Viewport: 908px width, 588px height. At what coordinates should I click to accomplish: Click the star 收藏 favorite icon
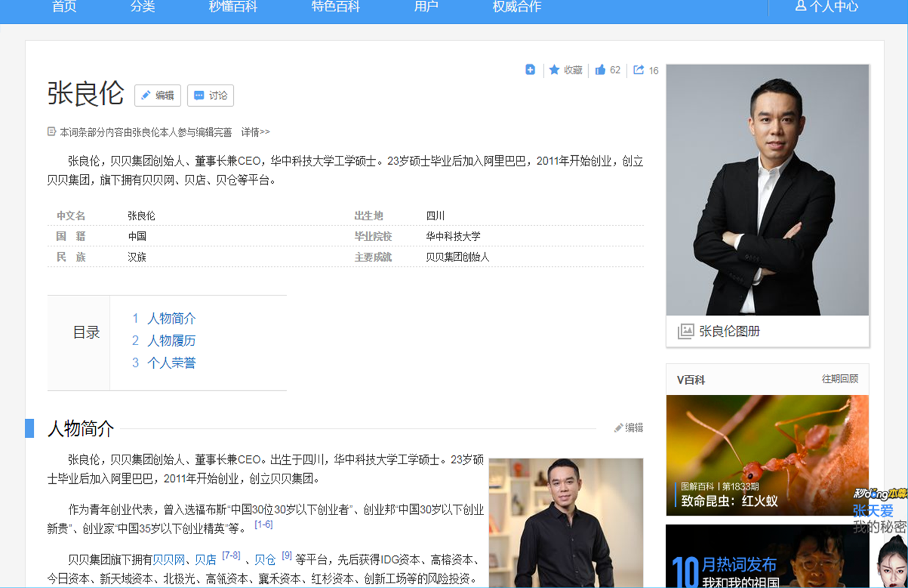554,70
